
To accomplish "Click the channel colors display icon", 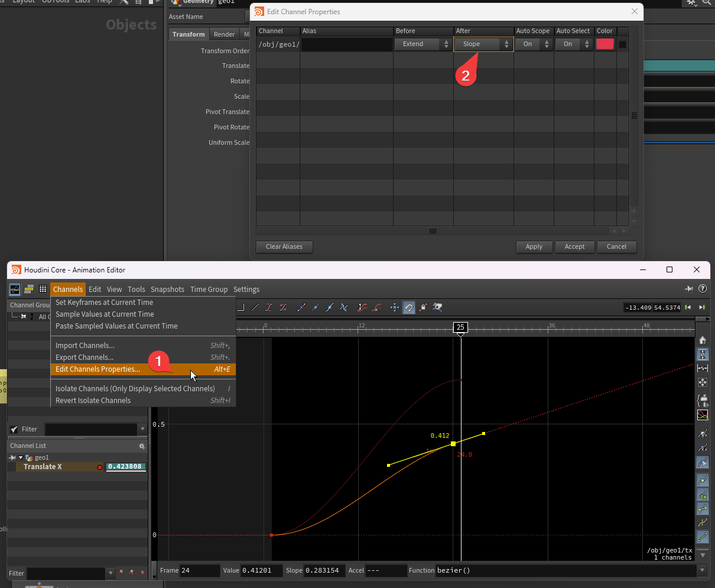I will 703,415.
